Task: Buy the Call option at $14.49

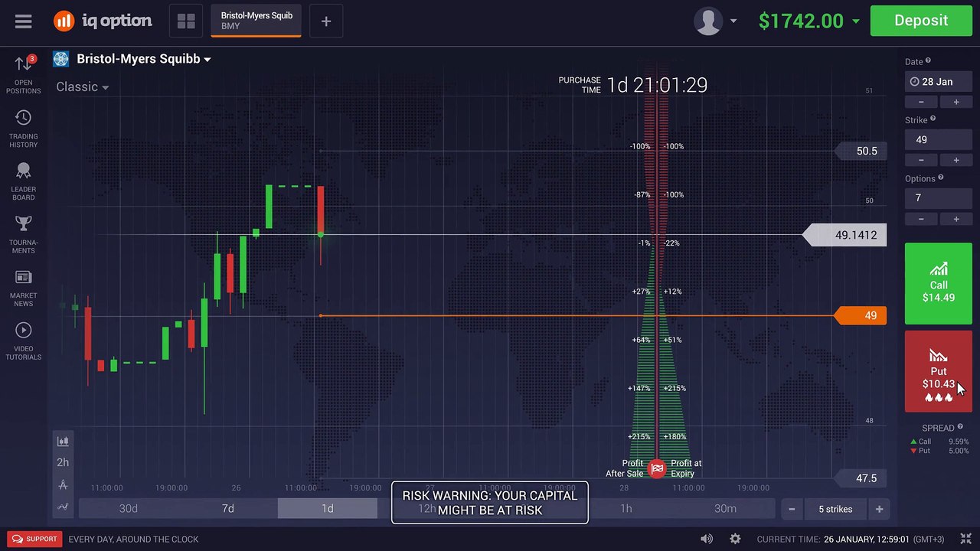Action: click(x=938, y=284)
